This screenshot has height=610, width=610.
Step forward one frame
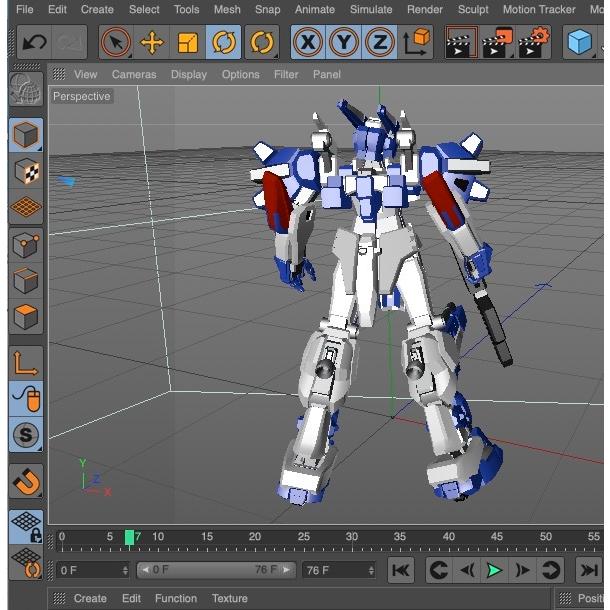coord(522,570)
